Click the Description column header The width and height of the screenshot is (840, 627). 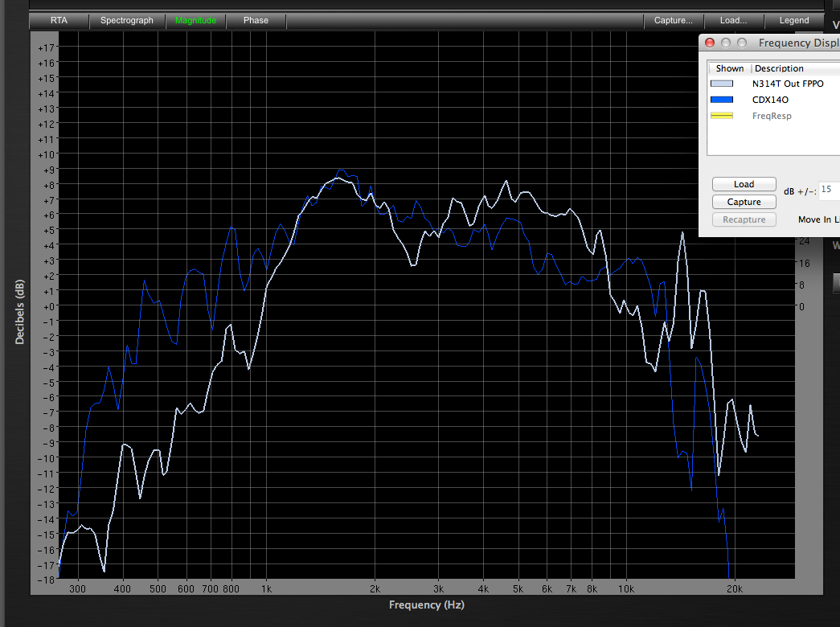point(796,68)
